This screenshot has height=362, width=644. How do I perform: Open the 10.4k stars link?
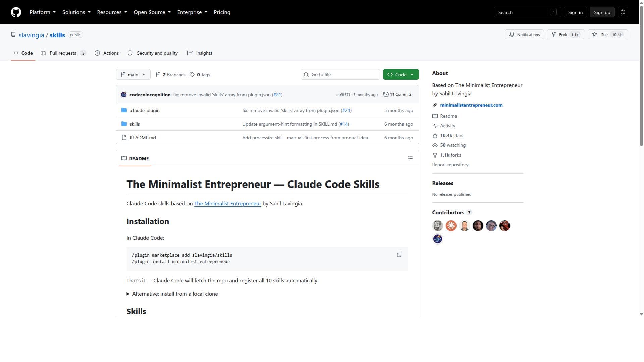coord(451,136)
